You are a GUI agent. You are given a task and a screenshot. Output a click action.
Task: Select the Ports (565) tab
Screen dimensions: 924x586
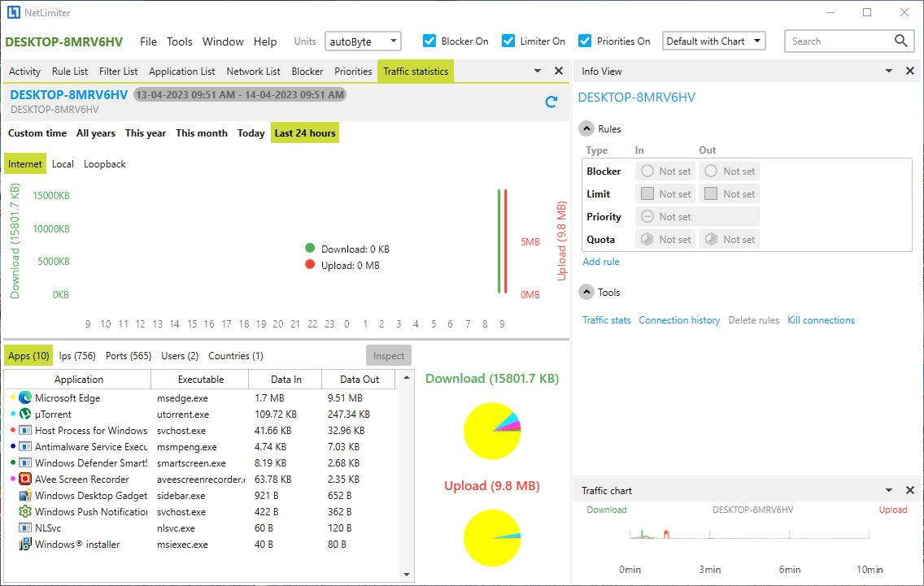(129, 356)
